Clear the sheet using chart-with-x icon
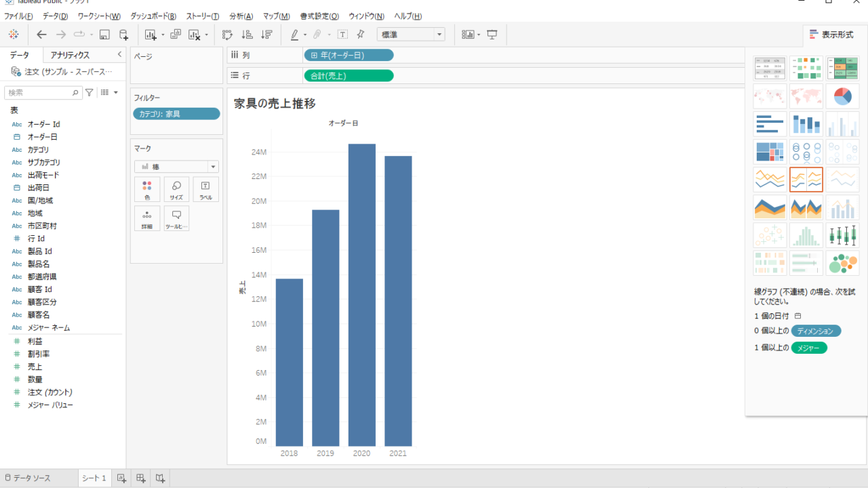868x488 pixels. [x=195, y=35]
